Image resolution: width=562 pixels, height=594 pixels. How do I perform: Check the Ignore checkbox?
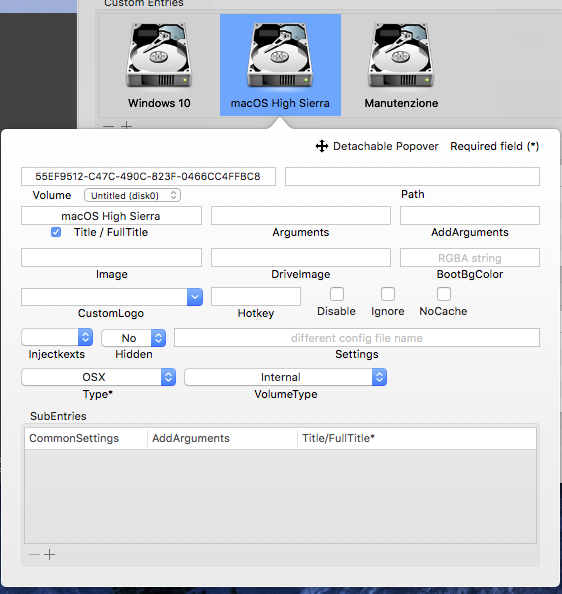pos(388,294)
